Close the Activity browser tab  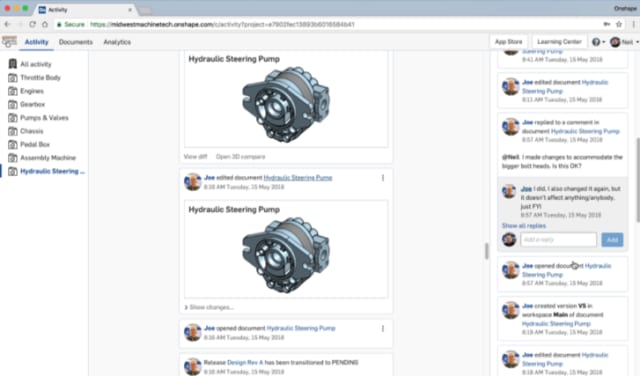tap(130, 10)
